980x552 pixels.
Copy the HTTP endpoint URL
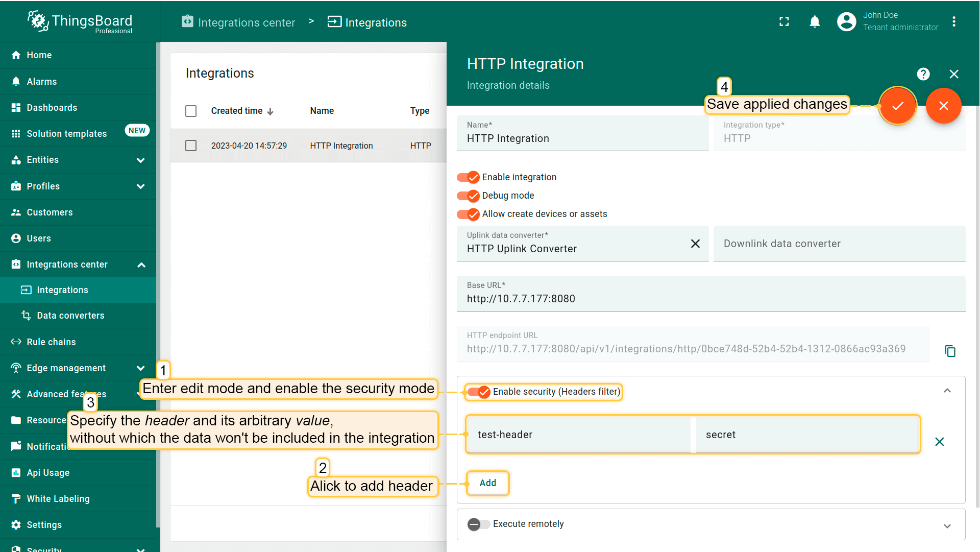pos(950,351)
